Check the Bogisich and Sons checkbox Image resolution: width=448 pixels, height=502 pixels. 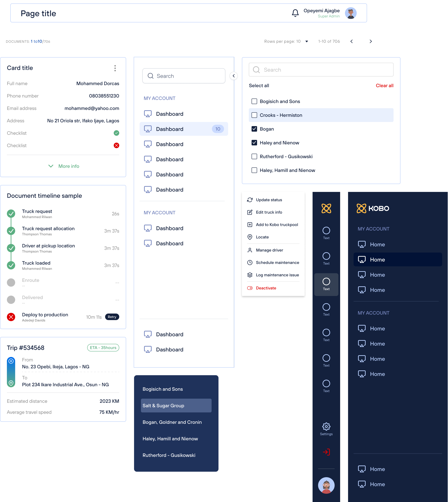(x=254, y=101)
